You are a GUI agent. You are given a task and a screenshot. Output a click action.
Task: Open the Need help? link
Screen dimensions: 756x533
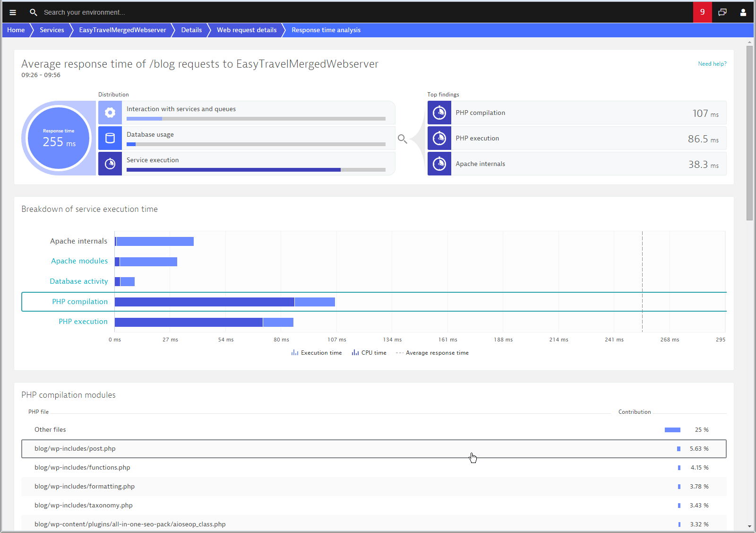click(x=713, y=64)
